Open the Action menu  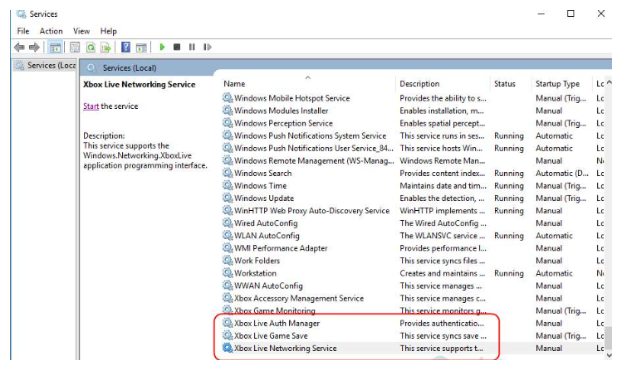click(51, 31)
